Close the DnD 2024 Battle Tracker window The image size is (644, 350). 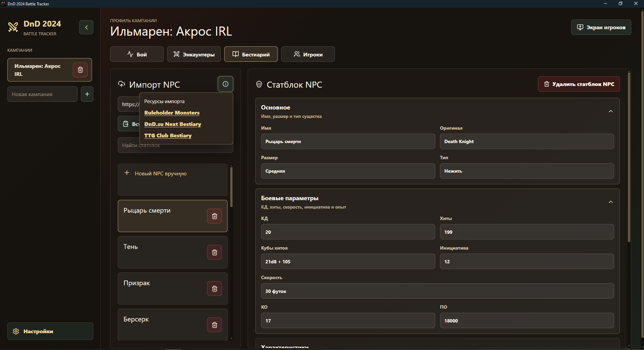pos(636,4)
